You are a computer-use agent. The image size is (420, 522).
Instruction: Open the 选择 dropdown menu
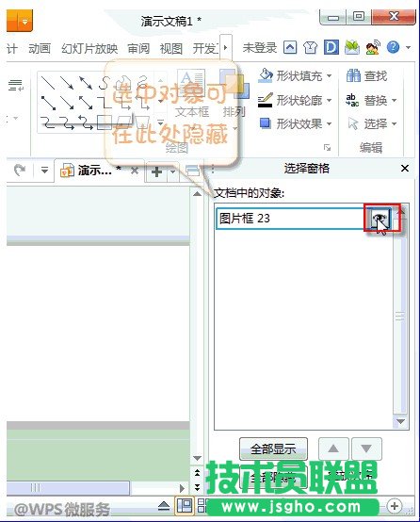pos(395,123)
